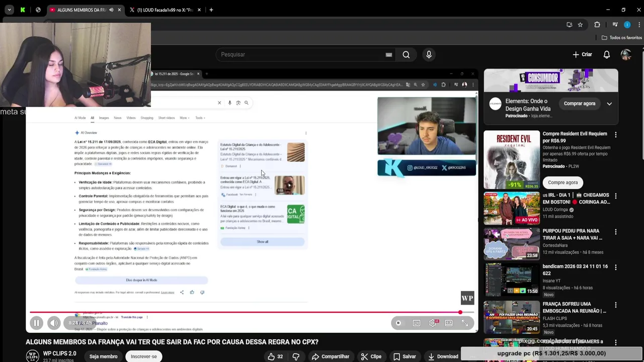Switch to the LOUD Facada1v99 X tab
644x362 pixels.
click(x=165, y=10)
